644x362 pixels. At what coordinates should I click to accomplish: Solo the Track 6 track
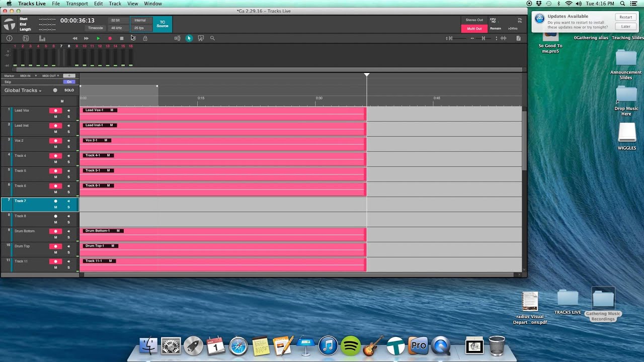[x=68, y=192]
